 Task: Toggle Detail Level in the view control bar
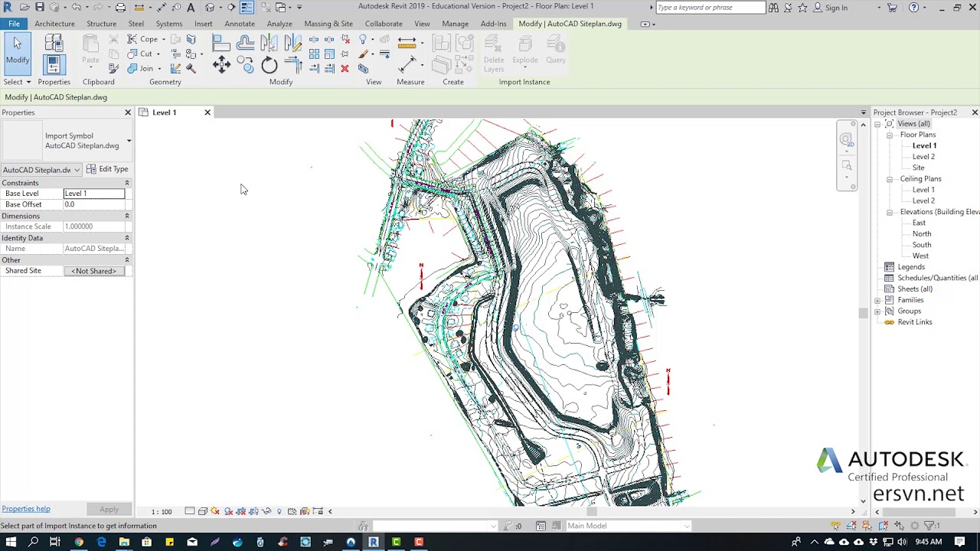pos(190,511)
